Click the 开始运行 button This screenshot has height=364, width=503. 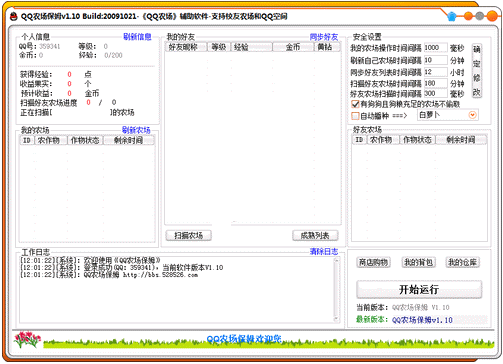pos(419,289)
